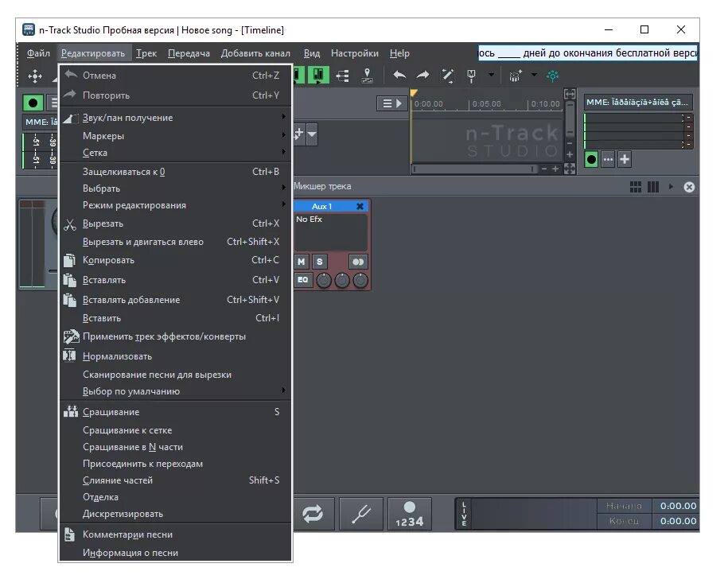Select the magic wand edit tool

448,75
